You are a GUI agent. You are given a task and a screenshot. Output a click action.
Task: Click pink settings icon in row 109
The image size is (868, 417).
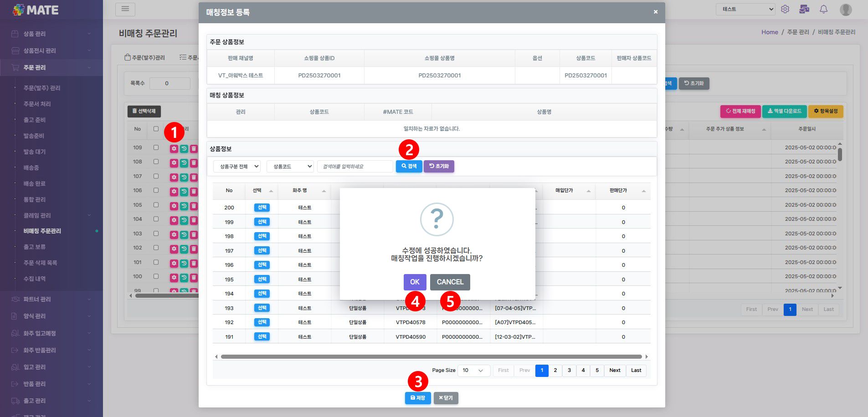coord(174,148)
